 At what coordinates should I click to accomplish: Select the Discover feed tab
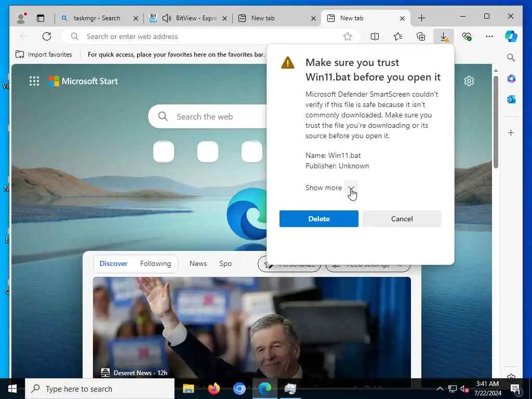(x=113, y=263)
